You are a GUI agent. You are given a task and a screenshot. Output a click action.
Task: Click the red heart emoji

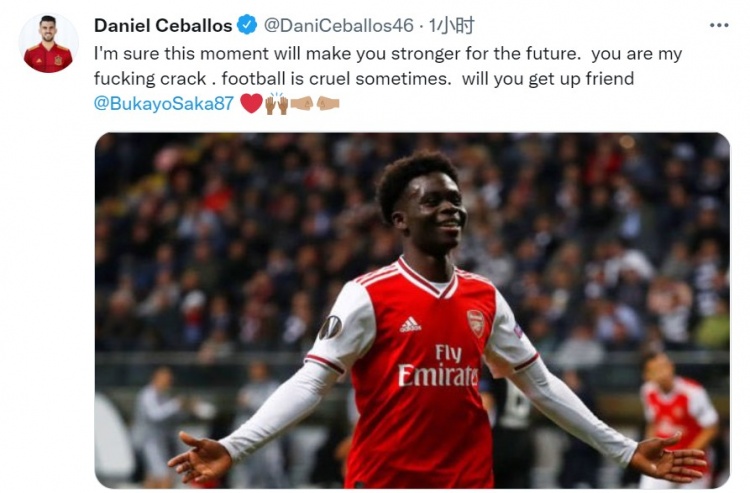pyautogui.click(x=251, y=103)
